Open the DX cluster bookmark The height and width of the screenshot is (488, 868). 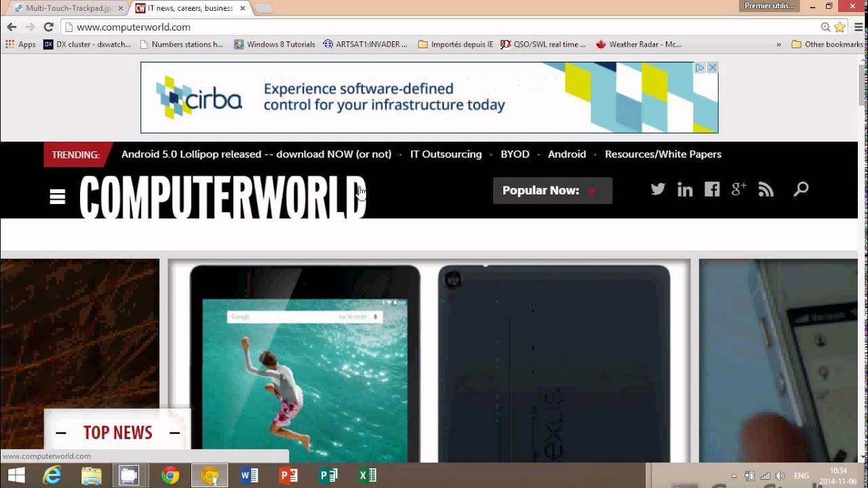[87, 44]
